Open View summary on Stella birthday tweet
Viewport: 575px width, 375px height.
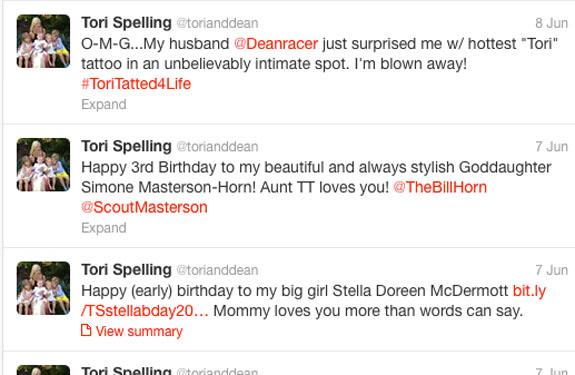[x=139, y=331]
